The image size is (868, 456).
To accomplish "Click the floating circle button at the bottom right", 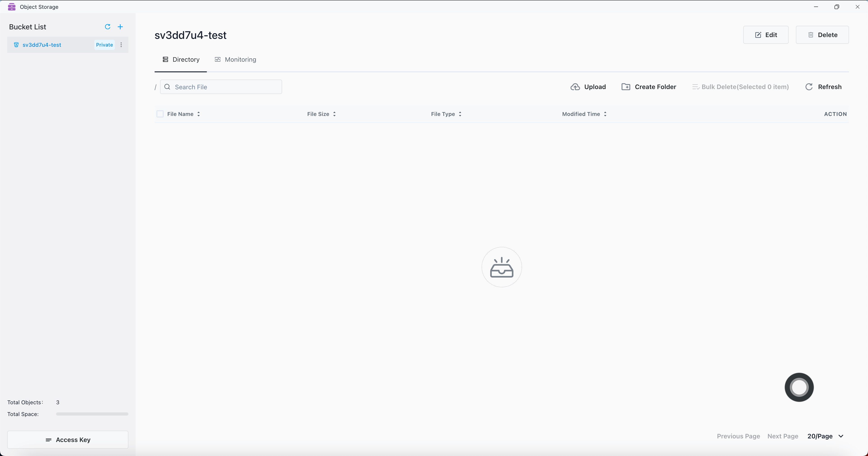I will (799, 387).
